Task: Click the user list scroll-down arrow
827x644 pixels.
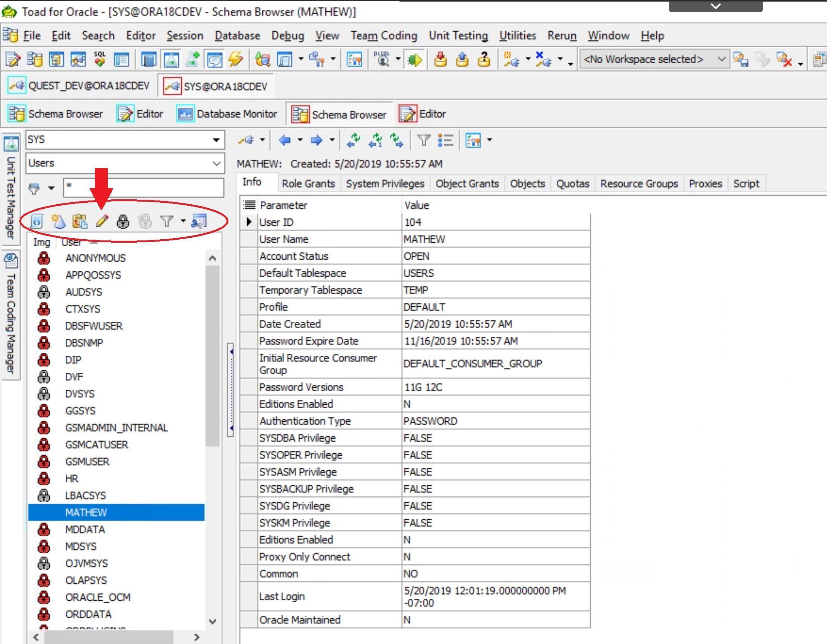Action: pyautogui.click(x=213, y=622)
